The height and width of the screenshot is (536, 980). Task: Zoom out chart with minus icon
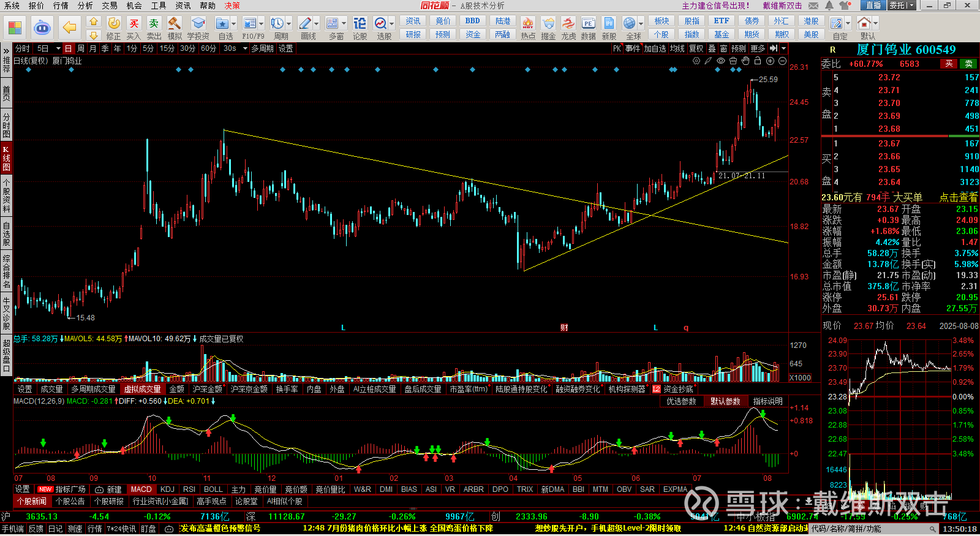[782, 61]
